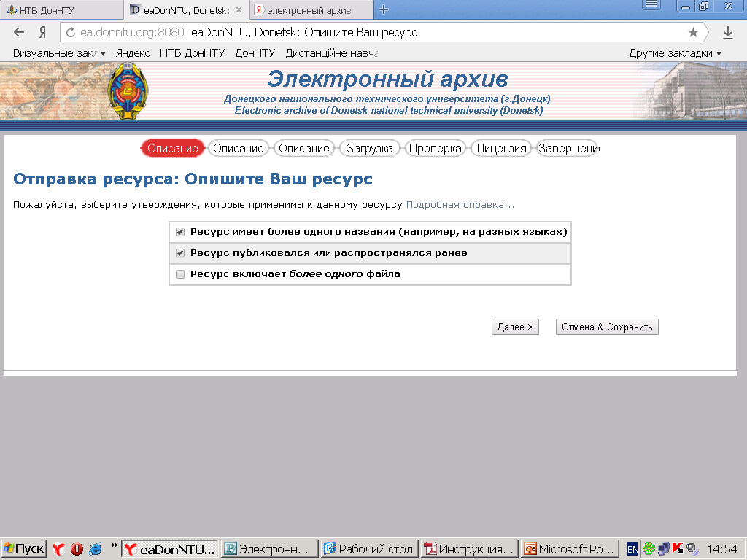Open a new tab with plus icon
The height and width of the screenshot is (560, 747).
(384, 9)
